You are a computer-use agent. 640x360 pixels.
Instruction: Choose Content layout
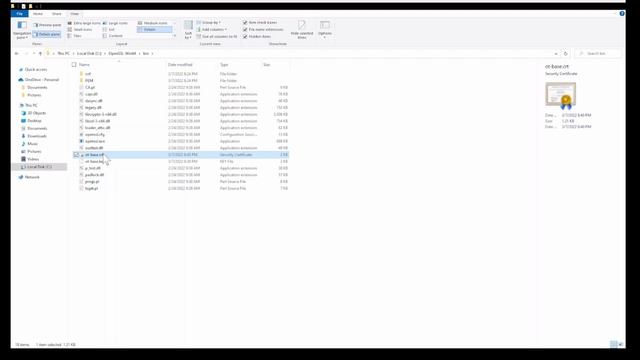tap(113, 36)
